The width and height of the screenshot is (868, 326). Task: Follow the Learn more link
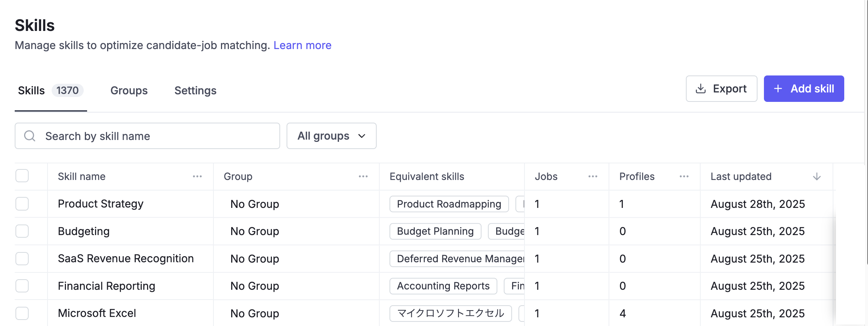pos(302,45)
